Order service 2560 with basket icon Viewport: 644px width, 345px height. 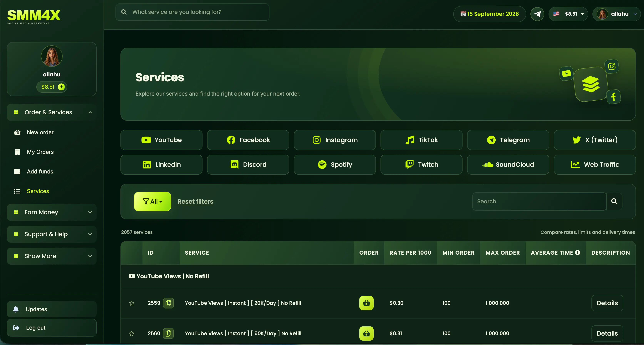[366, 333]
